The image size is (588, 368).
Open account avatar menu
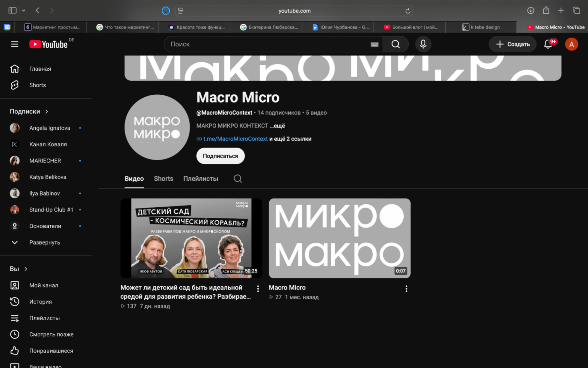(571, 44)
